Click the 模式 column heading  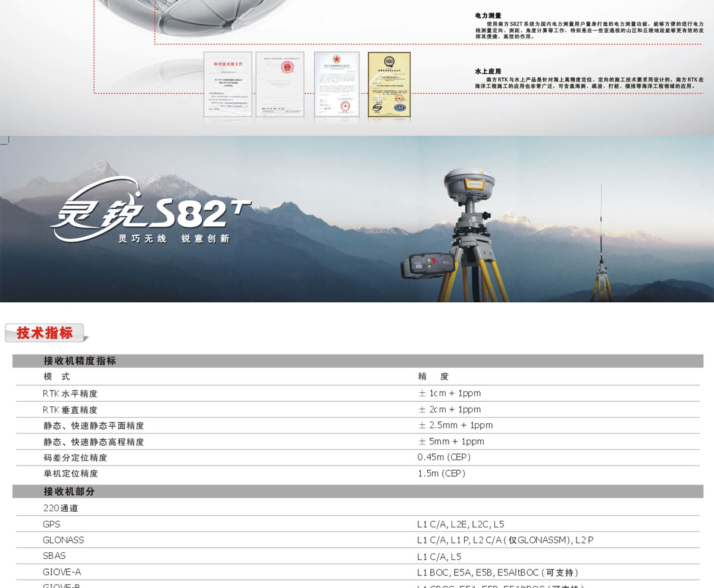point(57,377)
